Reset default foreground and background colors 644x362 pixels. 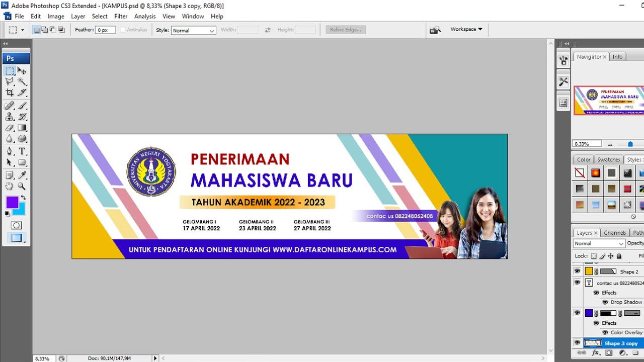7,214
